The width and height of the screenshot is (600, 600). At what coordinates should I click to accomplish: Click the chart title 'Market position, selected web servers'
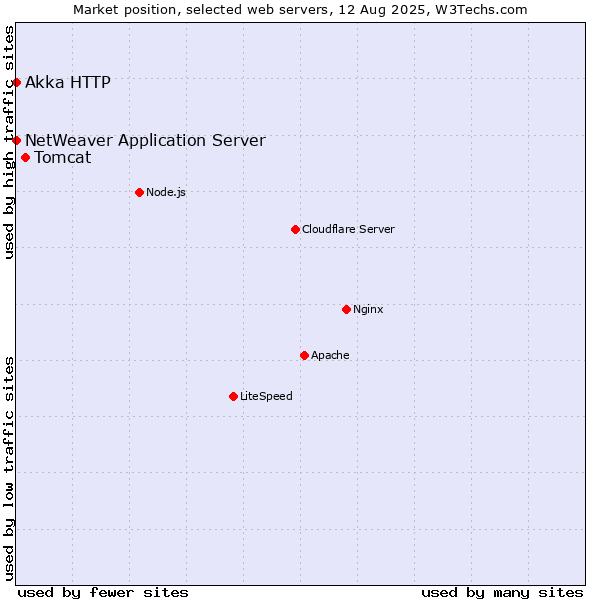coord(201,10)
